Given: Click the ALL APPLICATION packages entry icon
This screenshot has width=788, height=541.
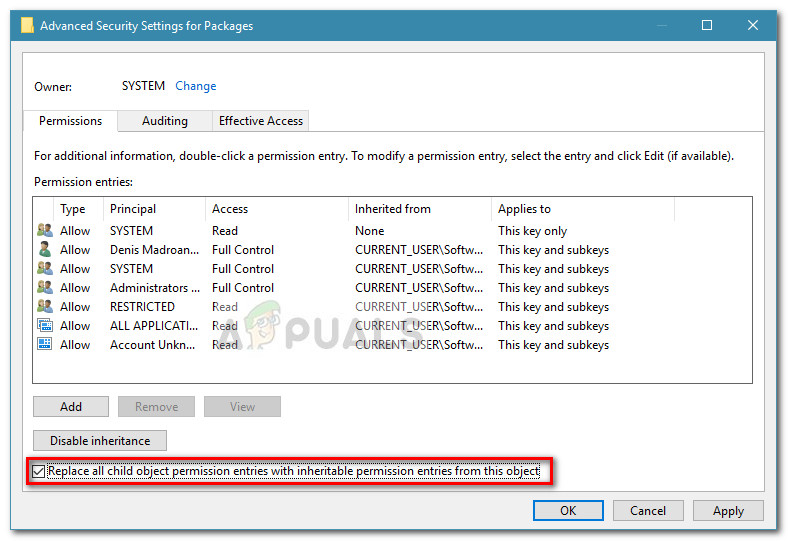Looking at the screenshot, I should 44,326.
